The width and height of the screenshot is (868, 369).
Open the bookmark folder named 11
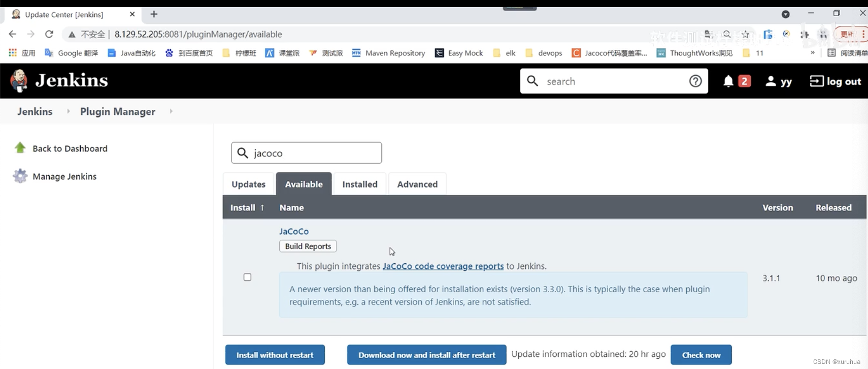coord(753,53)
